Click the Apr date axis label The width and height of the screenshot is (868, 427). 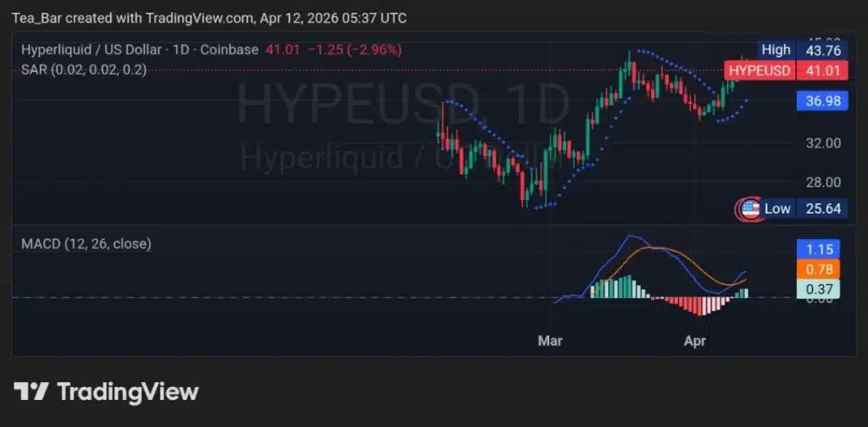[695, 341]
